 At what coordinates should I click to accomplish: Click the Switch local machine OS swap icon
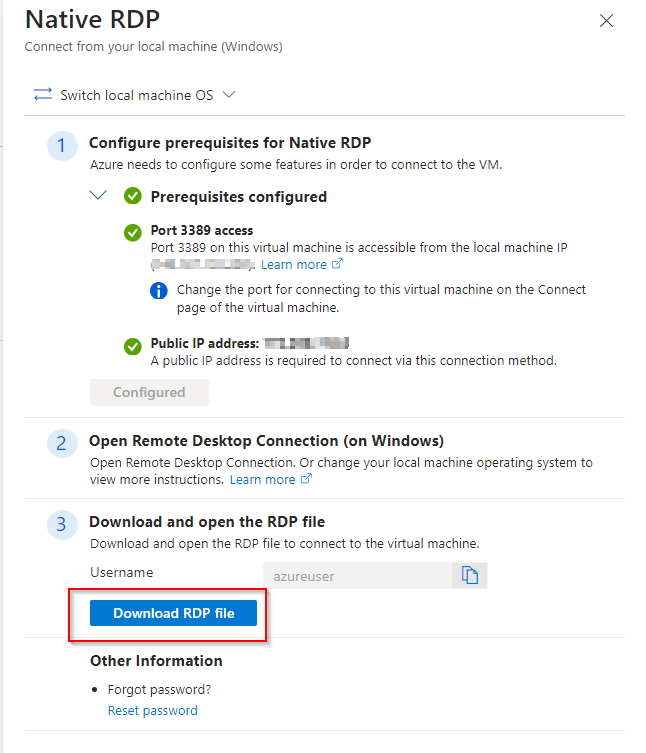coord(42,95)
